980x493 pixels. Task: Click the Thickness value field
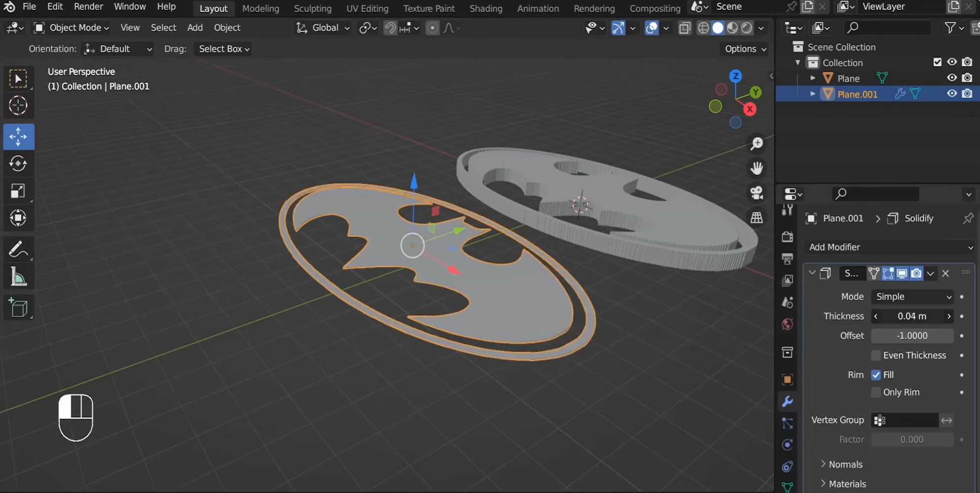pos(912,317)
